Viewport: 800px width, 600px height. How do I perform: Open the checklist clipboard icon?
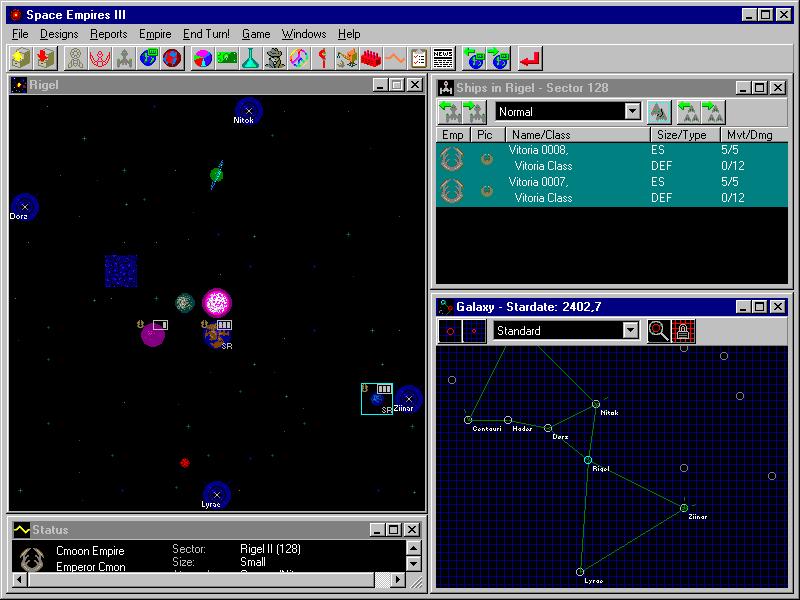point(418,59)
